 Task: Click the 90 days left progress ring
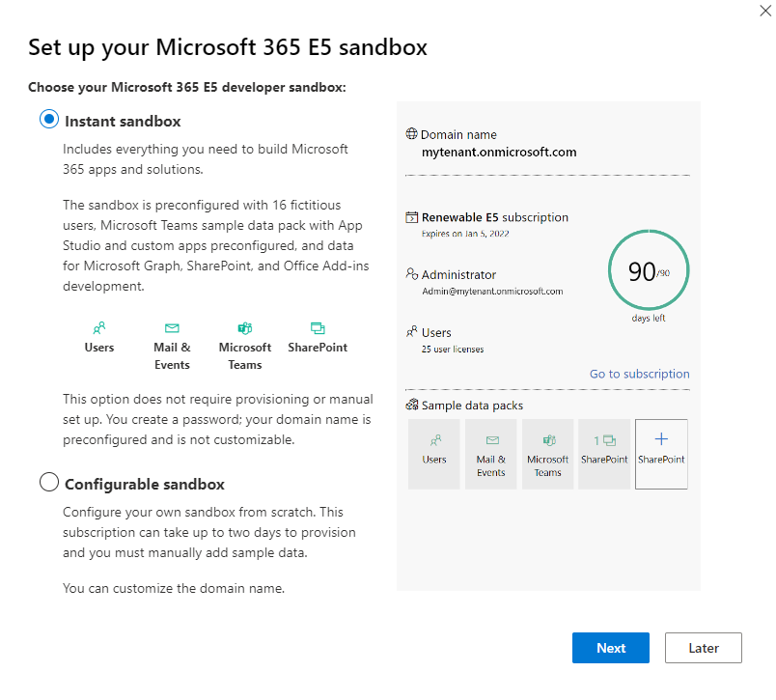[x=649, y=270]
